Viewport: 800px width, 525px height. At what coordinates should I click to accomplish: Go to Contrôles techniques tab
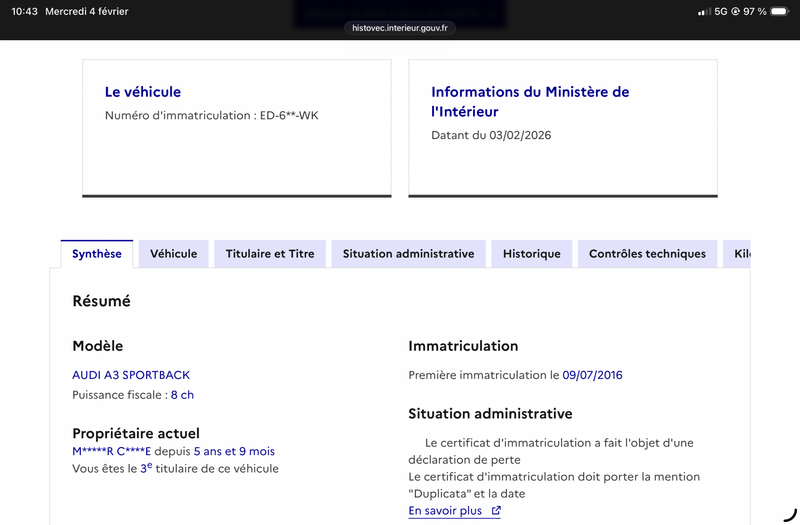click(x=647, y=254)
